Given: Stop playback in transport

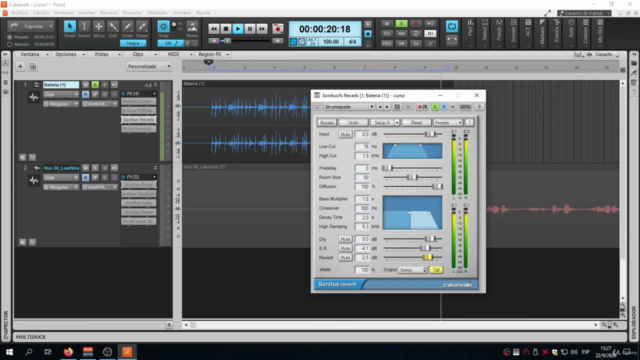Looking at the screenshot, I should (226, 29).
